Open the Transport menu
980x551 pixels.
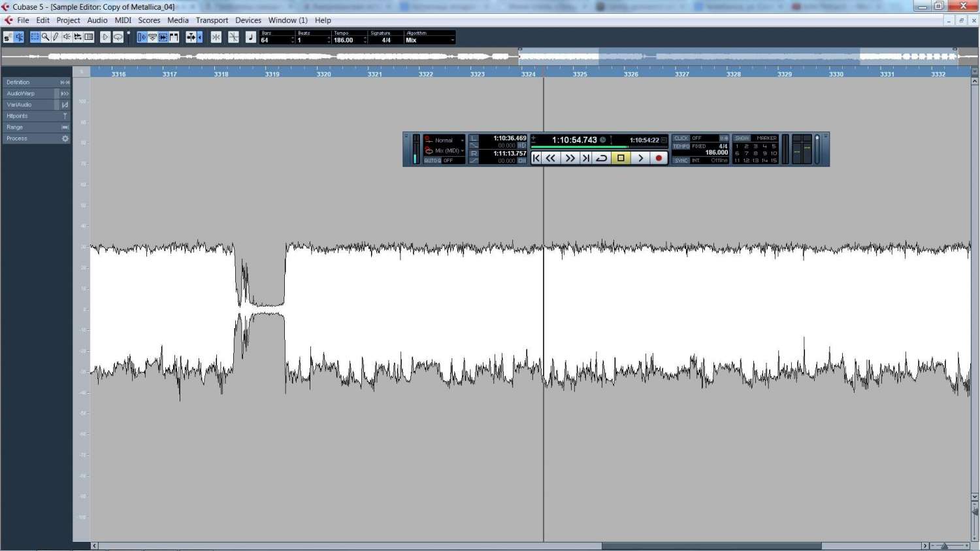pyautogui.click(x=212, y=20)
